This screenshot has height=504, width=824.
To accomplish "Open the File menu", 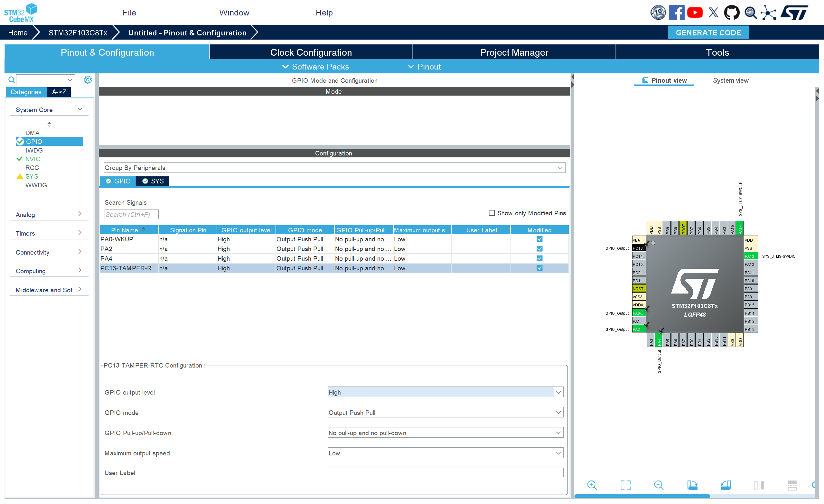I will tap(129, 13).
